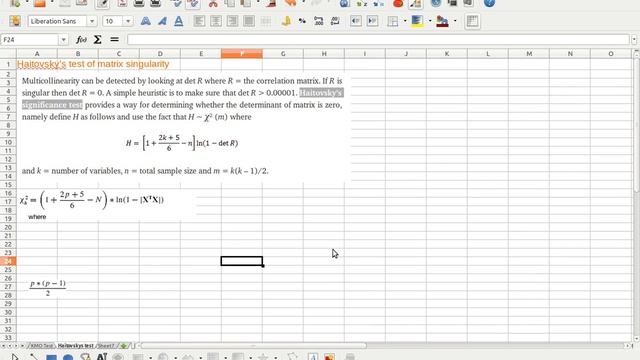Apply the font color swatch
The image size is (640, 360).
(442, 21)
